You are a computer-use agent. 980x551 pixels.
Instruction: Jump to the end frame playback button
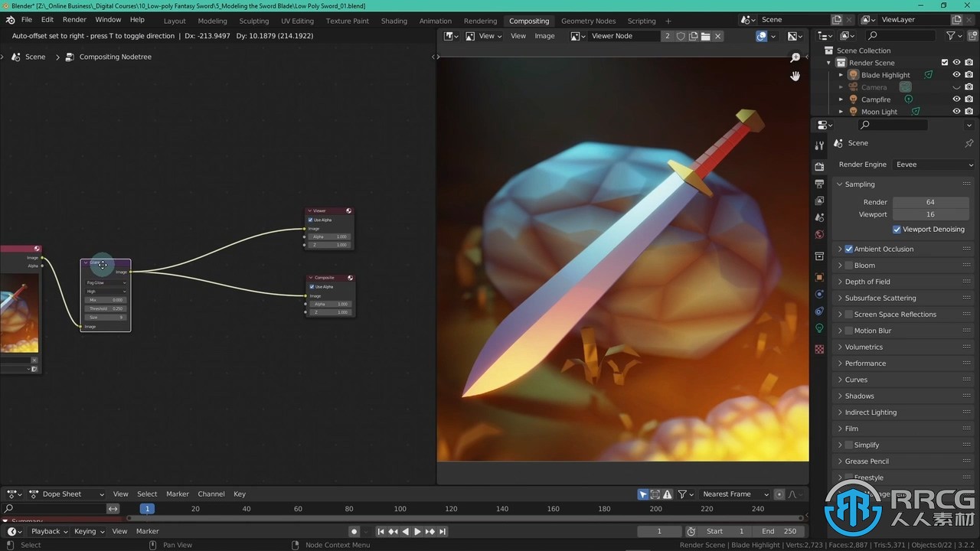pos(443,531)
